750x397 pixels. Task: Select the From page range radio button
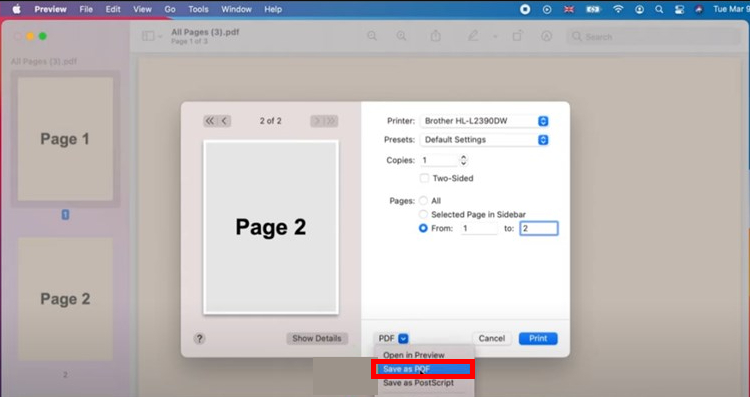coord(423,228)
